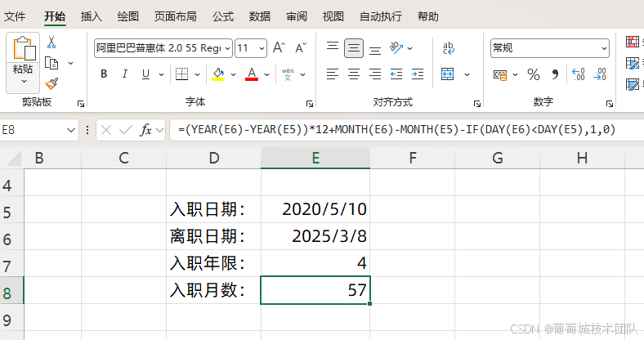The width and height of the screenshot is (644, 340).
Task: Increase font size with larger A
Action: [280, 47]
